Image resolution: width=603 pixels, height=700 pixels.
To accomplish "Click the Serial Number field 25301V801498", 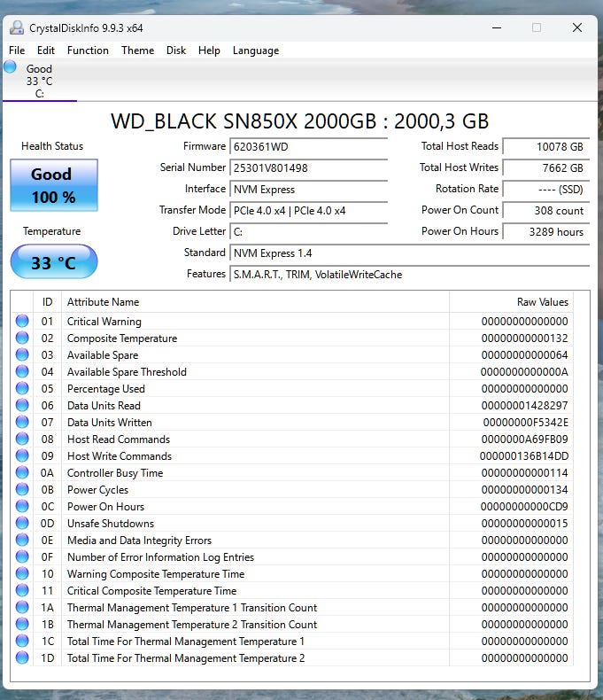I will [308, 167].
